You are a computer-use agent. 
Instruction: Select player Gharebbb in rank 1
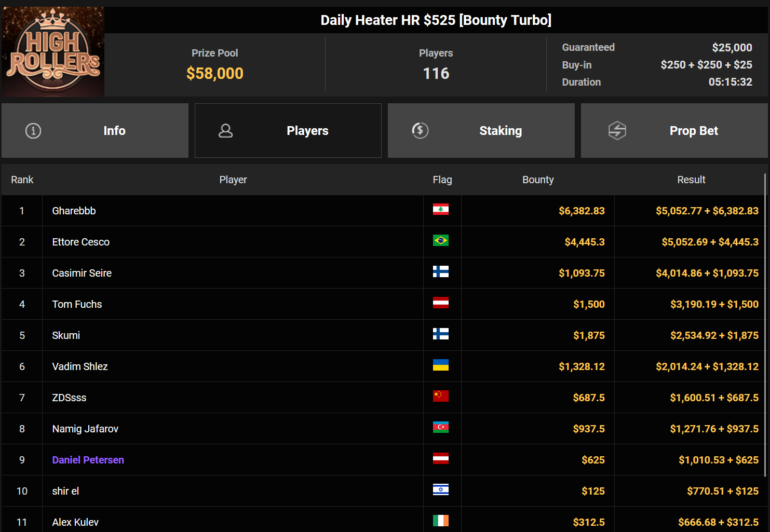[74, 211]
